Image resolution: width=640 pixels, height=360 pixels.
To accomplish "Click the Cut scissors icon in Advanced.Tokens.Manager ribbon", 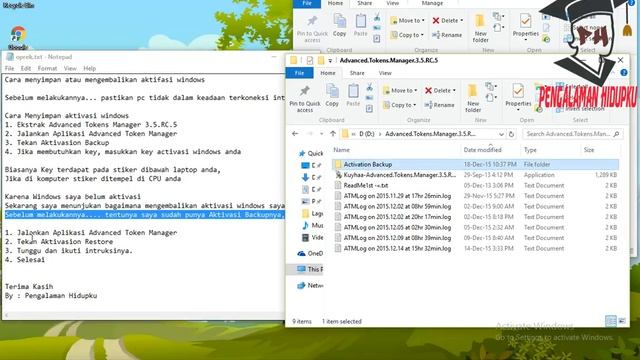I will click(x=369, y=87).
